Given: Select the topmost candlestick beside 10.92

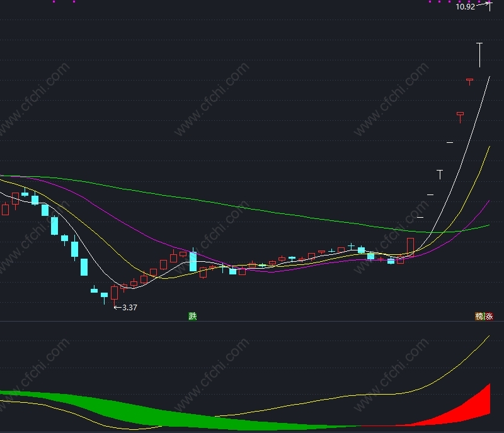Looking at the screenshot, I should (490, 6).
